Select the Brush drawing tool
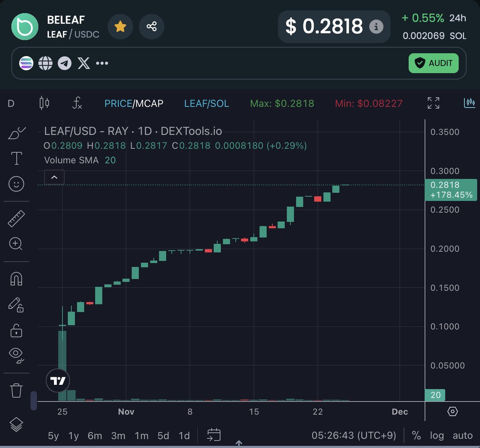Screen dimensions: 480x448 (17, 133)
